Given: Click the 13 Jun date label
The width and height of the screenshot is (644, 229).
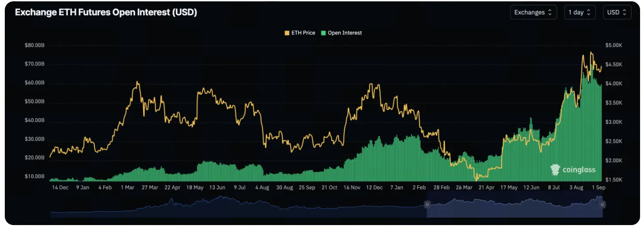Looking at the screenshot, I should click(x=217, y=187).
